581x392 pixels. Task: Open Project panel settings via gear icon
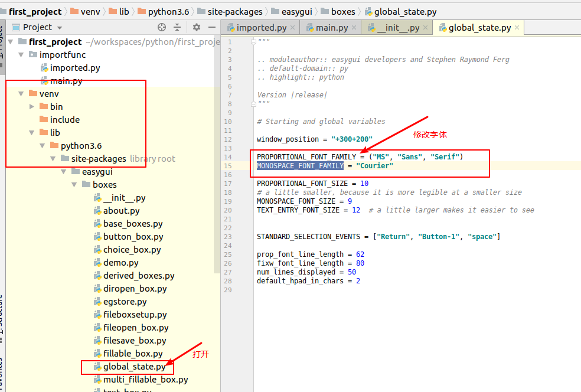[x=197, y=27]
